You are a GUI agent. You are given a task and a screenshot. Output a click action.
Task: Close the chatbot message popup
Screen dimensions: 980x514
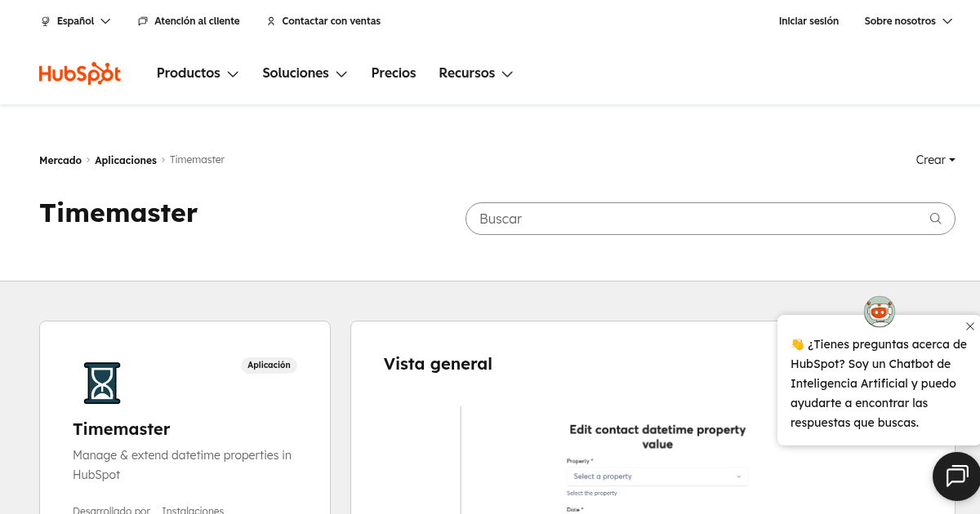pyautogui.click(x=969, y=326)
